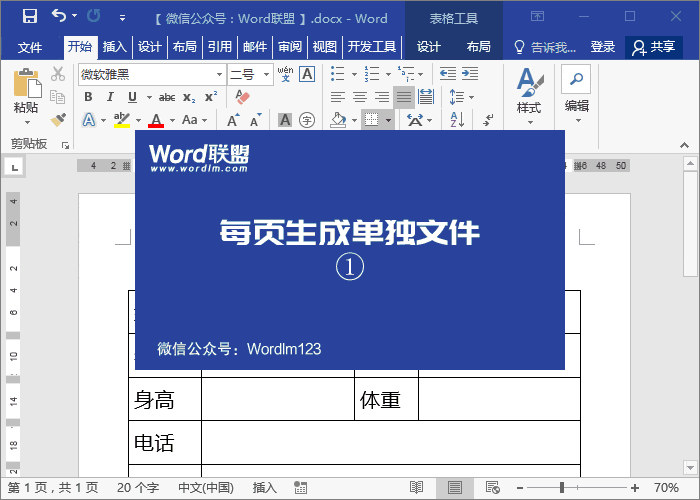Open the Line Spacing menu
The height and width of the screenshot is (500, 700).
(461, 97)
